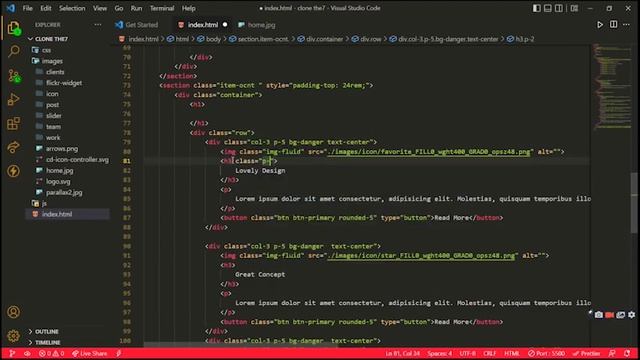Change UTF-8 encoding in status bar
Screen dimensions: 640x360
click(x=467, y=353)
